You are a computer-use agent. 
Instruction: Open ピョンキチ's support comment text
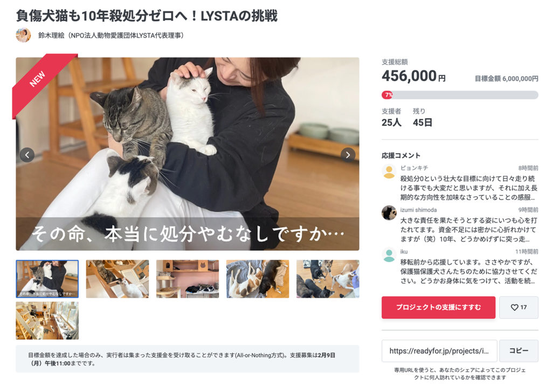coord(469,188)
